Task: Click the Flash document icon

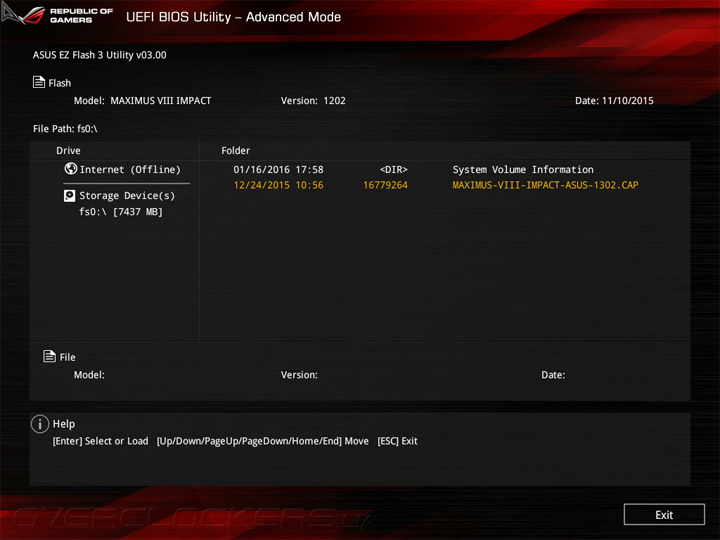Action: click(39, 82)
